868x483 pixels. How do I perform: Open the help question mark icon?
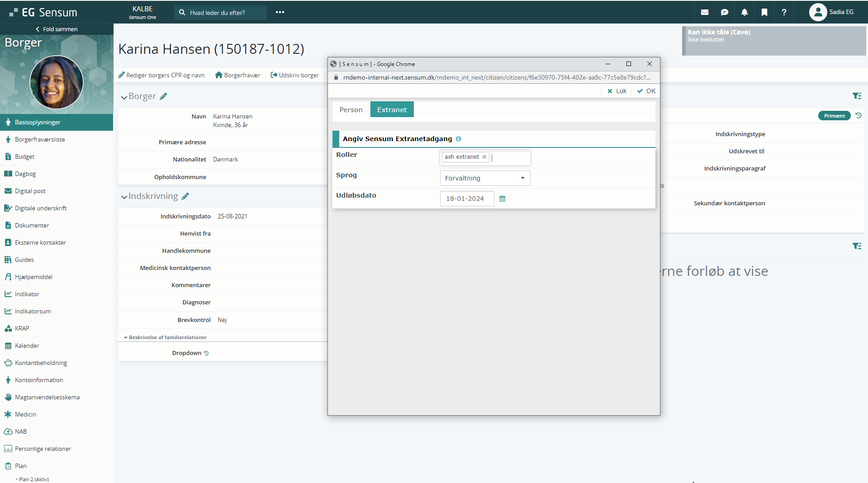coord(784,12)
